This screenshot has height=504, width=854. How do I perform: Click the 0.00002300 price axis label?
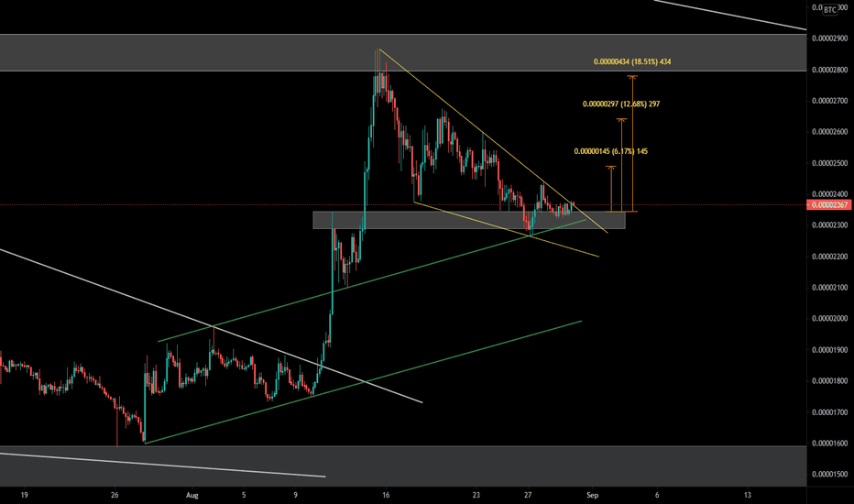(x=829, y=225)
